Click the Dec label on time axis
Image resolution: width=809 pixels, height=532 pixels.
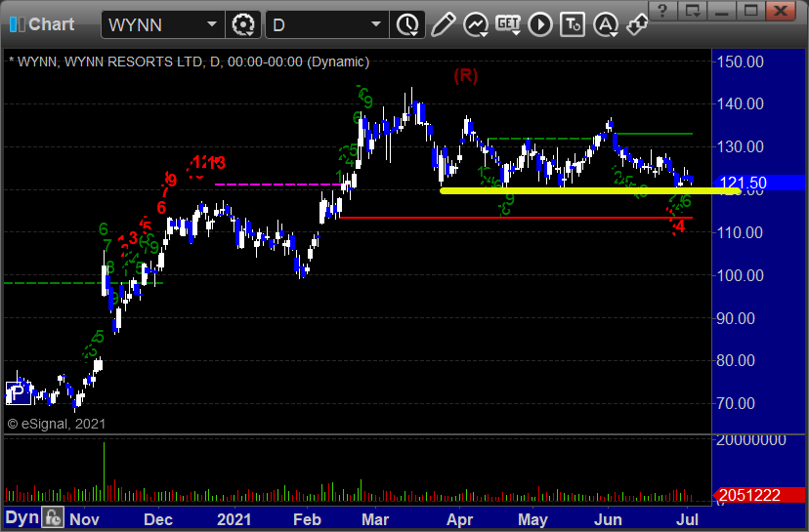click(158, 519)
